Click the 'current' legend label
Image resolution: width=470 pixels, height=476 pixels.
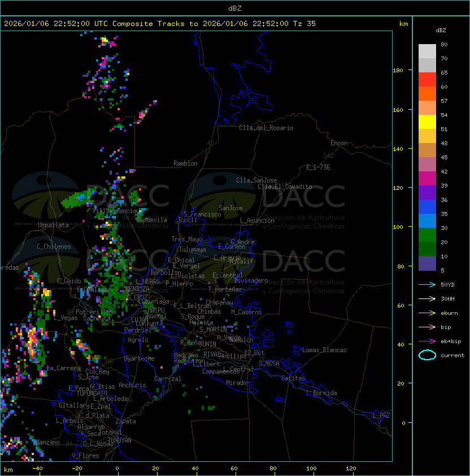pos(452,356)
